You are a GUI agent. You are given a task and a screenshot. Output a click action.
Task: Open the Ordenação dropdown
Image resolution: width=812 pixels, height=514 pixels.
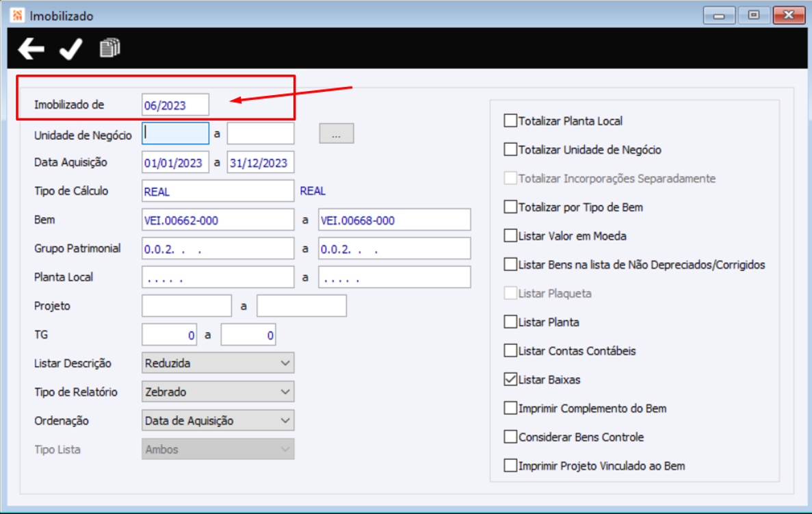point(218,420)
